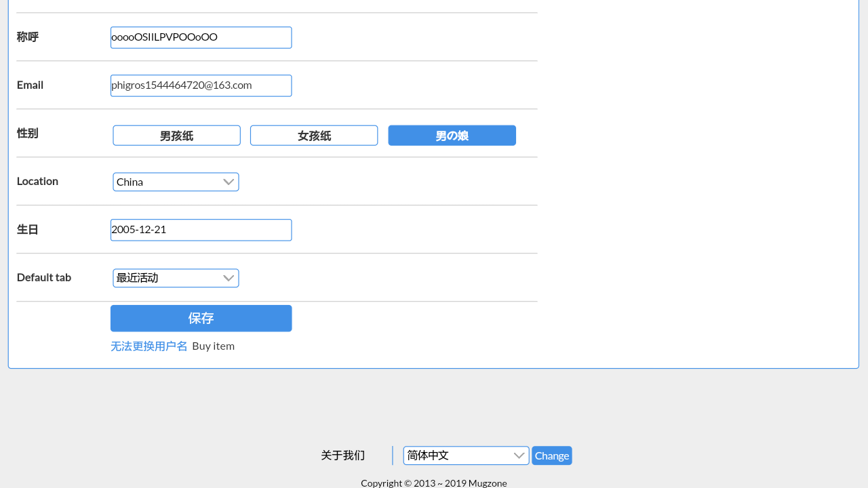
Task: Click the birthday date field 2005-12-21
Action: [x=201, y=230]
